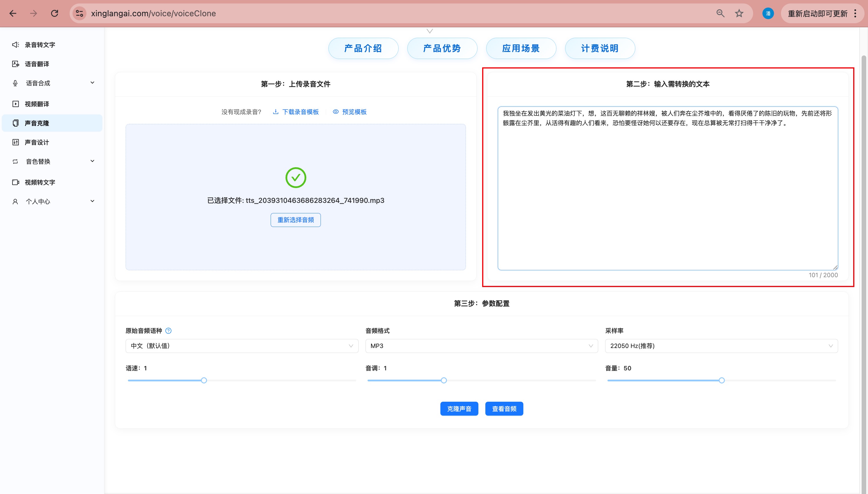Click the green checkmark upload status icon
This screenshot has width=868, height=494.
pyautogui.click(x=296, y=177)
